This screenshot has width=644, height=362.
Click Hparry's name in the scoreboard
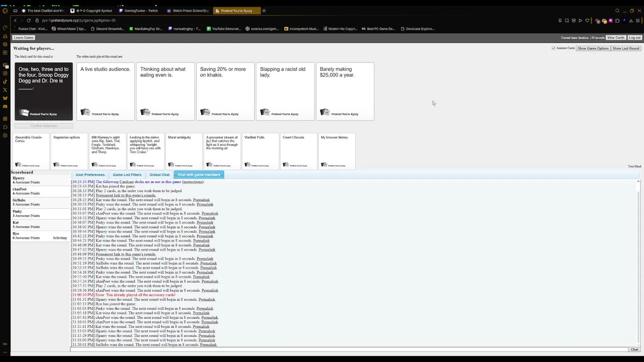[19, 178]
